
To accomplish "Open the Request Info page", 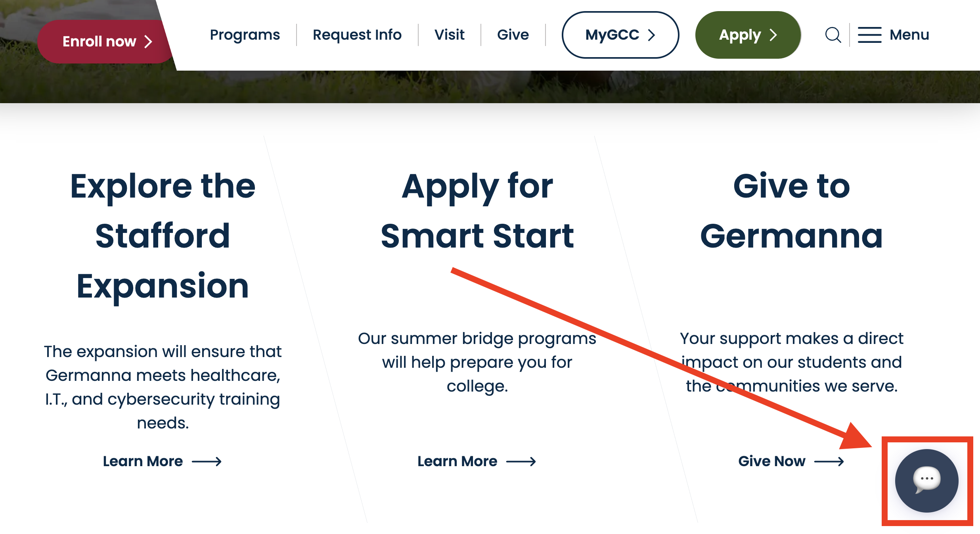I will [356, 35].
